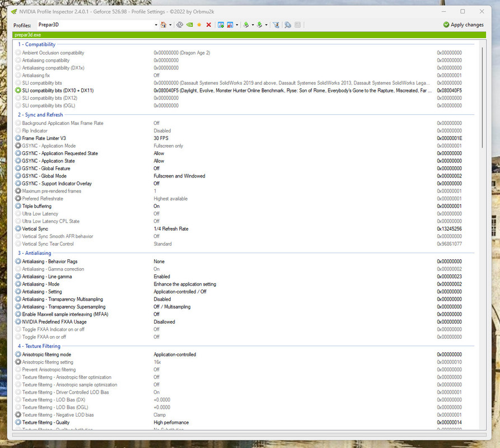Click the magnifier scan icon in the toolbar

(x=288, y=25)
